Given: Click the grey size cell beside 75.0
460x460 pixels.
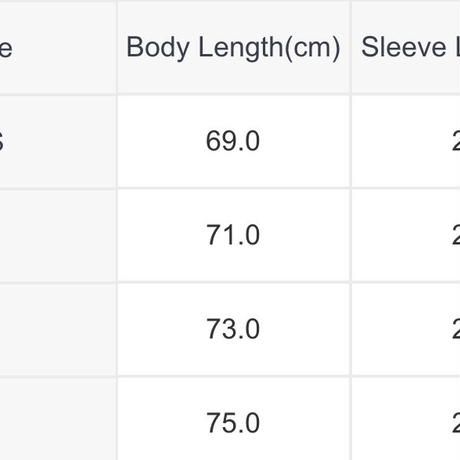Looking at the screenshot, I should [x=58, y=419].
